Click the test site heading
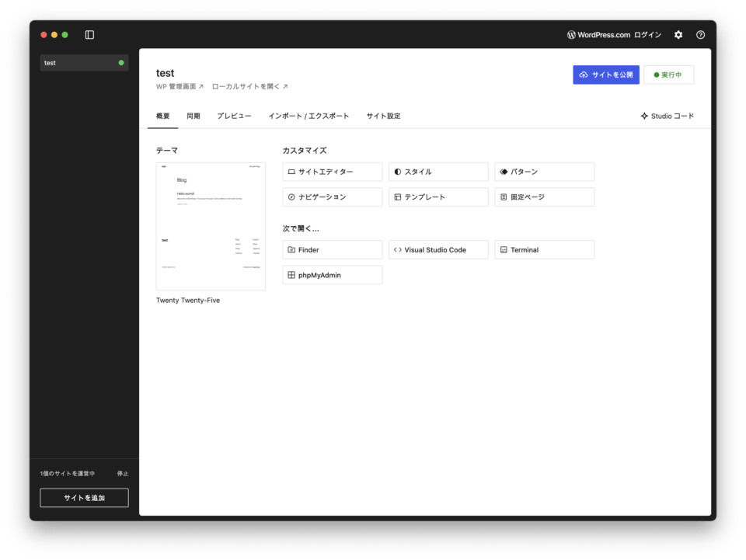This screenshot has height=560, width=746. 165,73
